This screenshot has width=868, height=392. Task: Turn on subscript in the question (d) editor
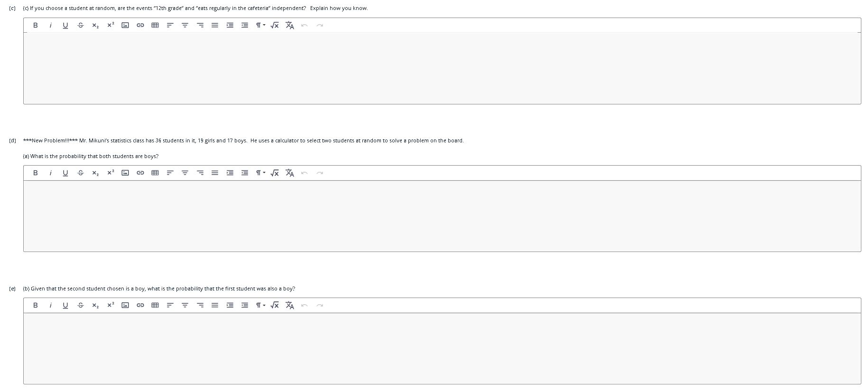coord(95,173)
